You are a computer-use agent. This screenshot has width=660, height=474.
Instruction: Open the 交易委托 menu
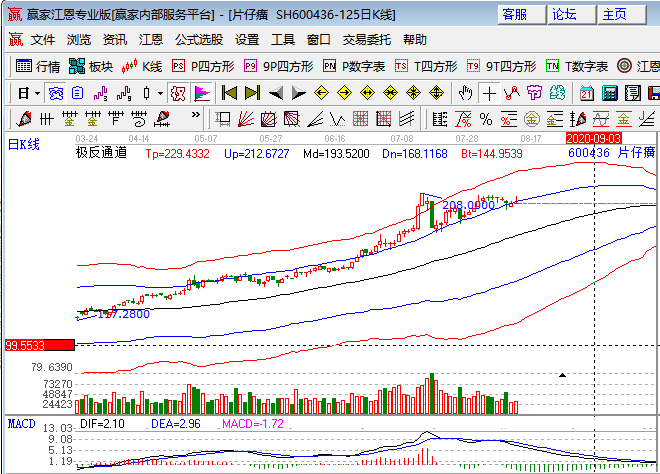pyautogui.click(x=367, y=40)
